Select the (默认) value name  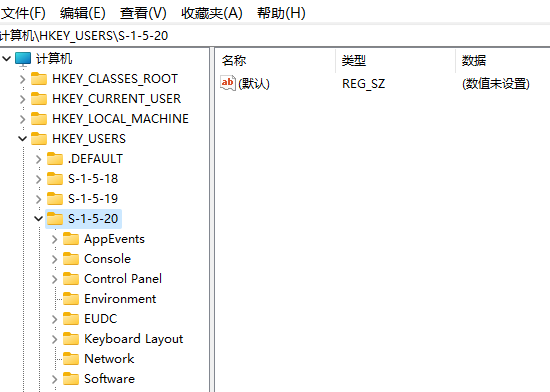coord(254,84)
